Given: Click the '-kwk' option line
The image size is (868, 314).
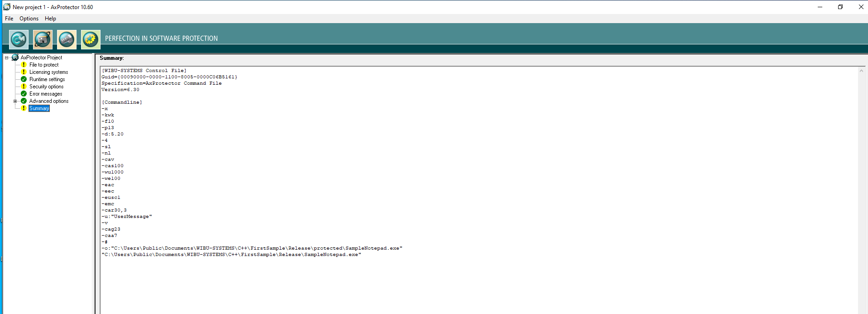Looking at the screenshot, I should coord(108,115).
